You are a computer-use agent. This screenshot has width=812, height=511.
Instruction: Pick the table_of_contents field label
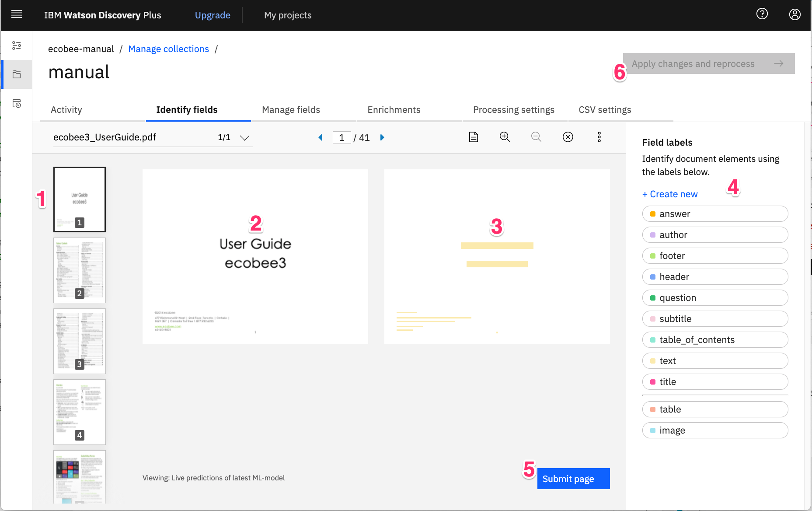click(715, 340)
